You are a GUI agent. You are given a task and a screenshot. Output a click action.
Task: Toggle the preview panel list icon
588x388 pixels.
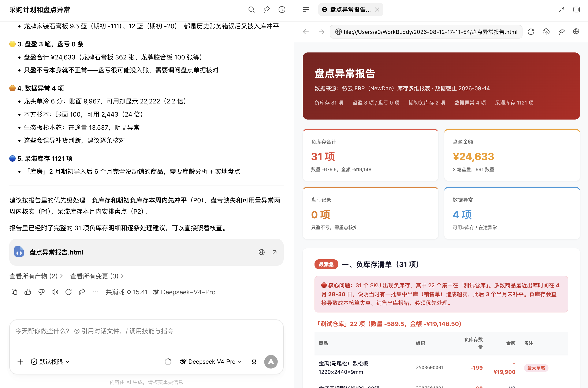coord(306,10)
